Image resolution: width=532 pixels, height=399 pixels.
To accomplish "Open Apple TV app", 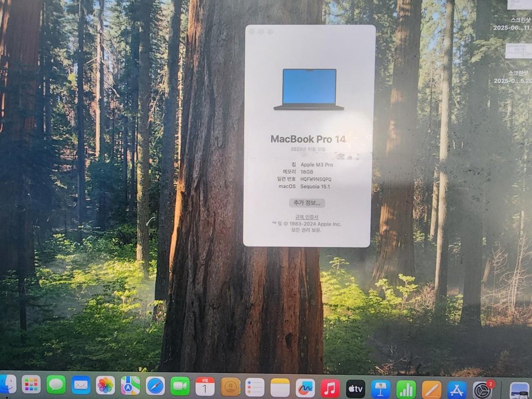I will pos(356,388).
